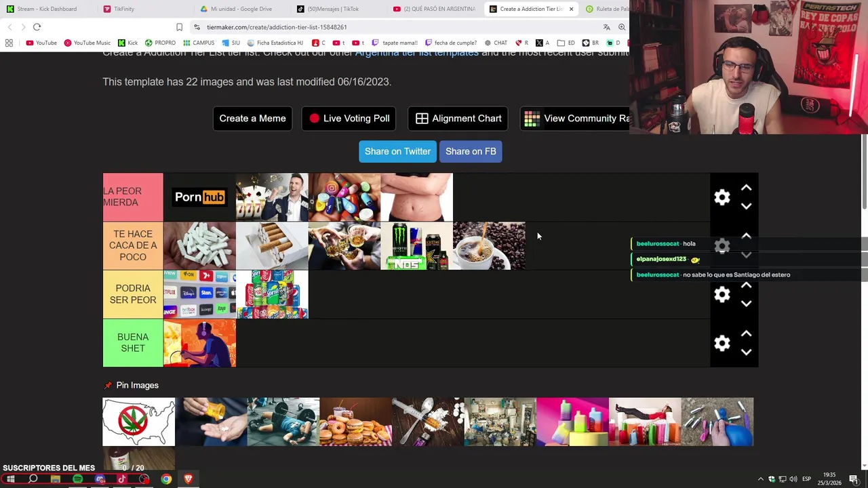This screenshot has width=868, height=488.
Task: Open the notification center
Action: (x=854, y=479)
